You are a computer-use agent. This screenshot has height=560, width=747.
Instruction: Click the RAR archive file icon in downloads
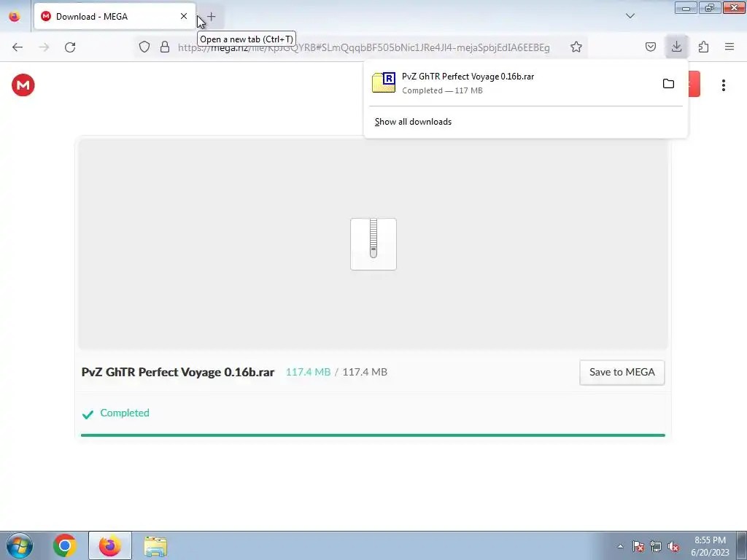point(384,82)
